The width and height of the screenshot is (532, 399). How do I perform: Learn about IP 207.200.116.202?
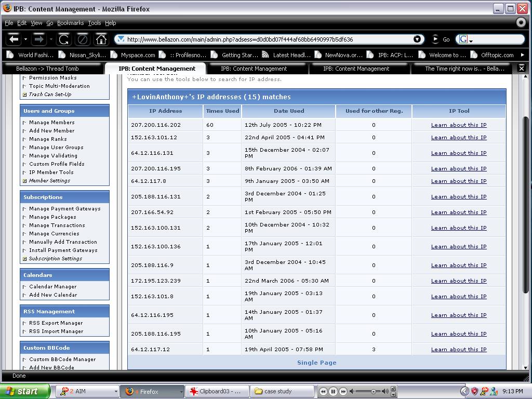point(458,125)
